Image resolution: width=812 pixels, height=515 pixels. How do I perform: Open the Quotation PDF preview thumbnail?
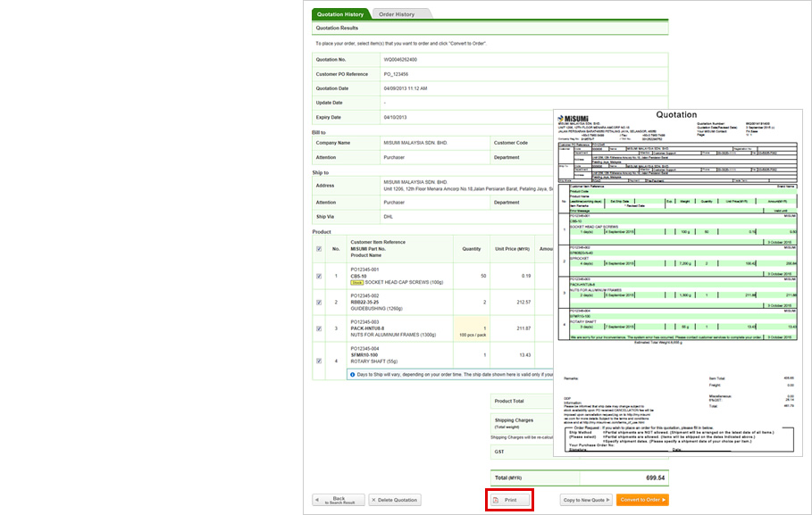678,283
